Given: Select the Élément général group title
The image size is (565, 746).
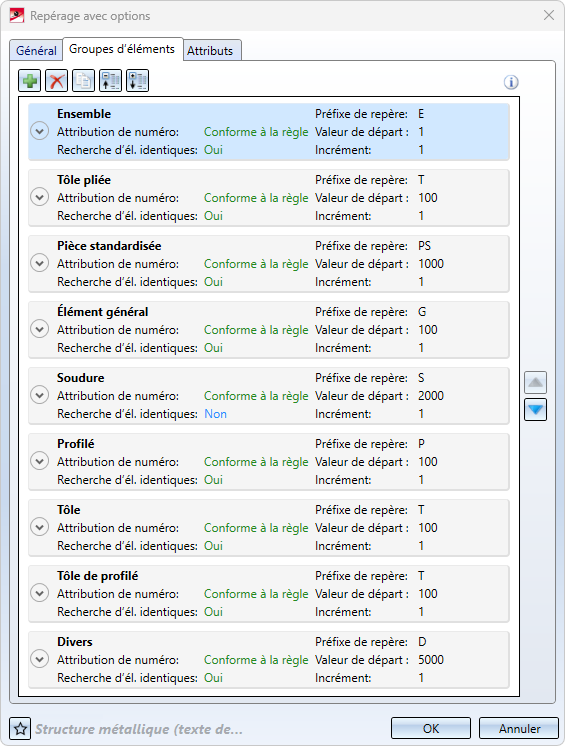Looking at the screenshot, I should 102,312.
